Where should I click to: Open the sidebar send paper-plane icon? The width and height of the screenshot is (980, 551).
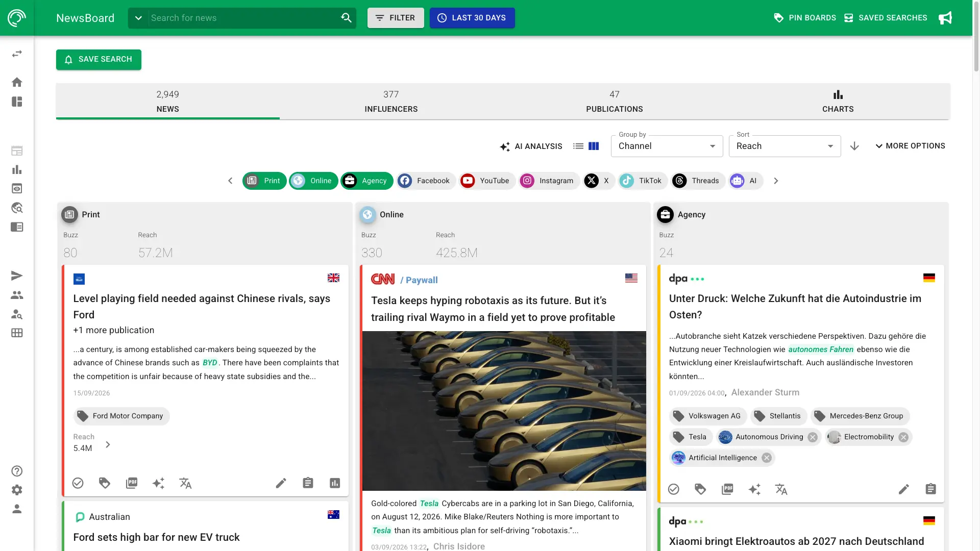pyautogui.click(x=17, y=276)
